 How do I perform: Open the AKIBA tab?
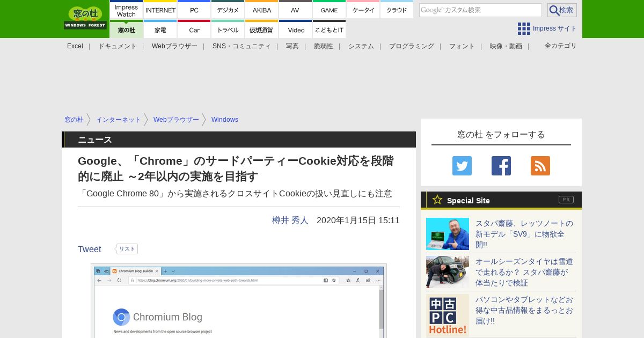pyautogui.click(x=262, y=10)
